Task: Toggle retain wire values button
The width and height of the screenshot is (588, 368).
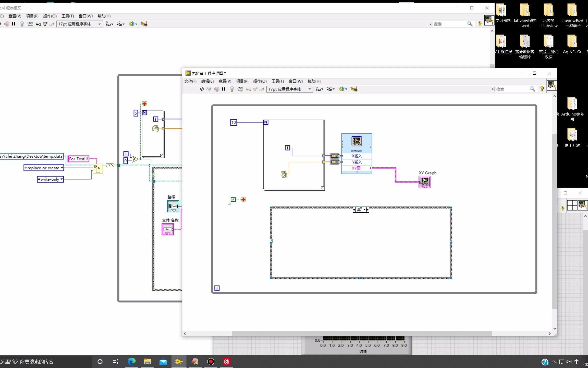Action: 240,89
